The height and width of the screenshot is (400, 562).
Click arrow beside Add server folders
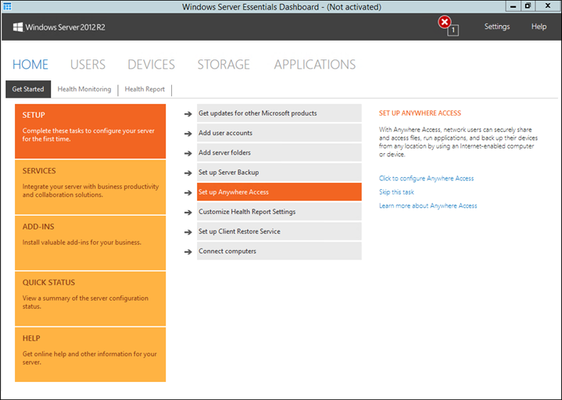(x=188, y=153)
